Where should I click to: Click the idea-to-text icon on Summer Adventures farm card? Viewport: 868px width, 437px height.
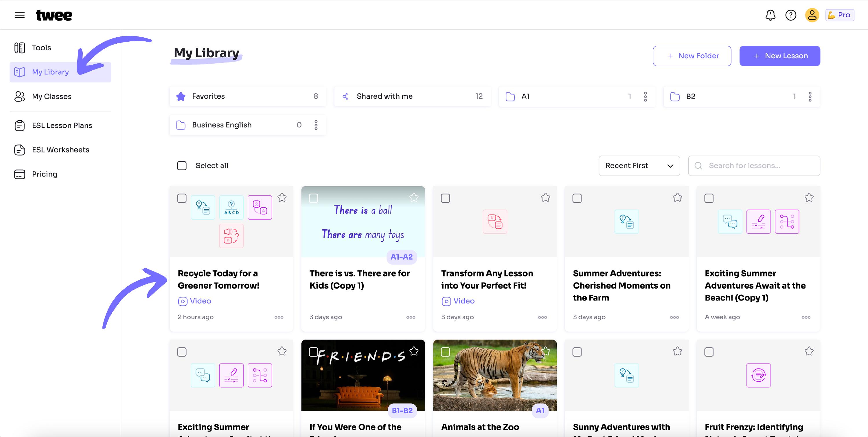click(626, 221)
